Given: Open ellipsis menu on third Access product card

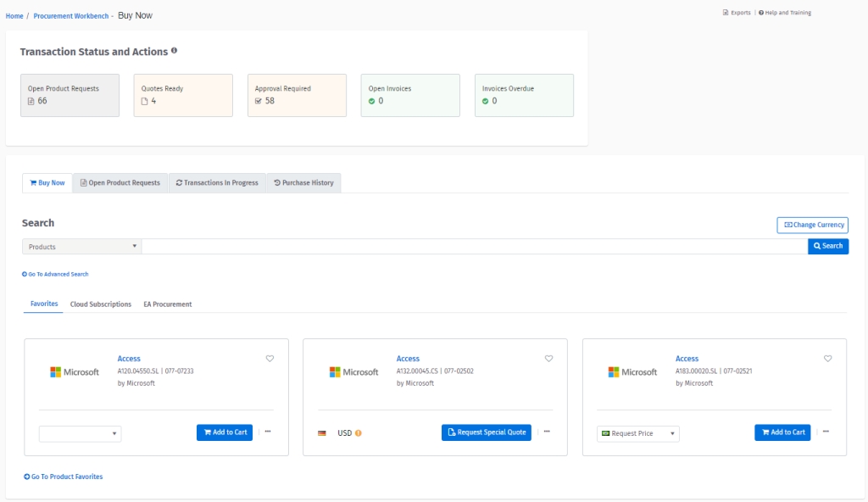Looking at the screenshot, I should click(826, 432).
